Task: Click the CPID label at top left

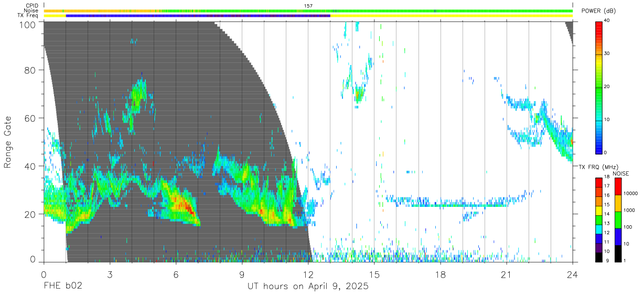Action: (31, 6)
